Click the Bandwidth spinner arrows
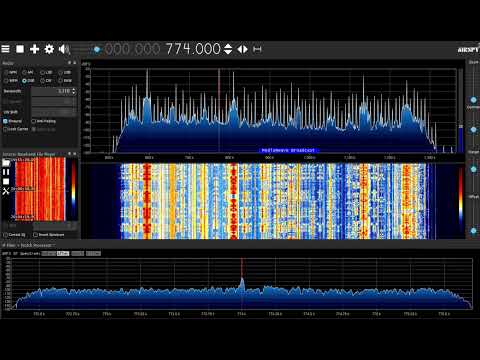480x360 pixels. [74, 91]
